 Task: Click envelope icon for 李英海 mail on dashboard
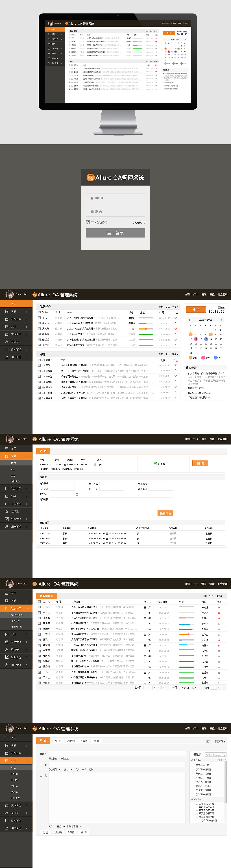[43, 398]
